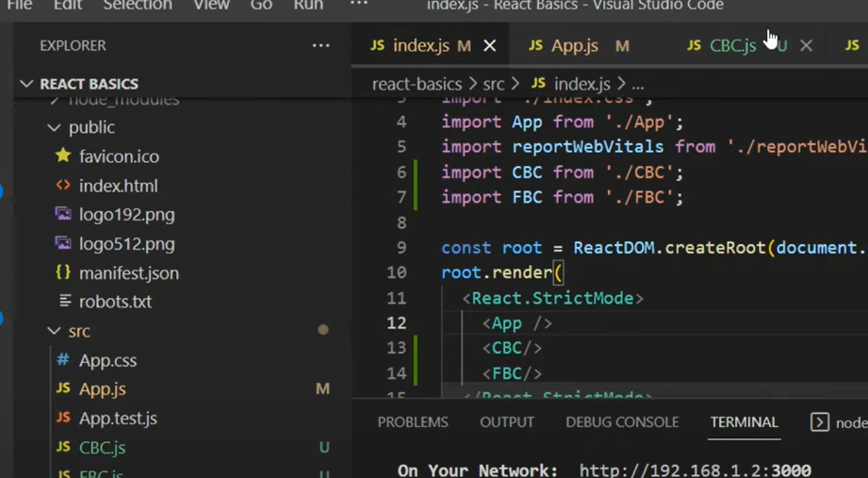Open the Selection menu
This screenshot has width=868, height=478.
(138, 6)
